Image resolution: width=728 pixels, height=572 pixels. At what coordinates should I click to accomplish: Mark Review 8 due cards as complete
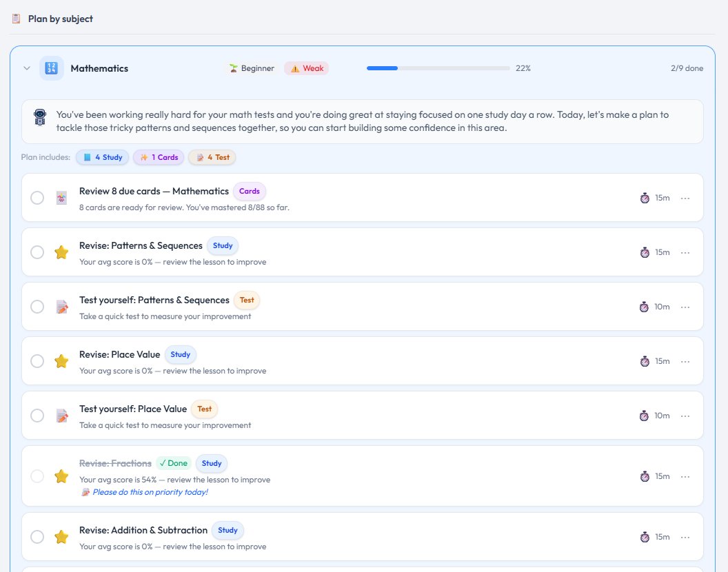tap(37, 198)
